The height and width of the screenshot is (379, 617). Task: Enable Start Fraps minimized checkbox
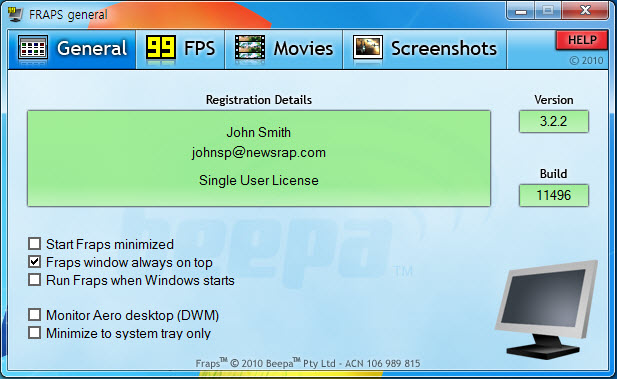[35, 244]
